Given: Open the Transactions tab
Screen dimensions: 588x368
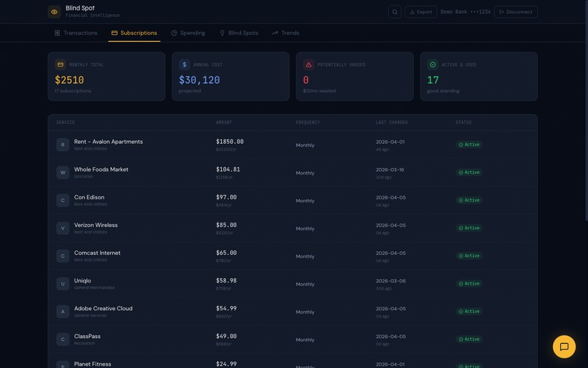Looking at the screenshot, I should 76,33.
